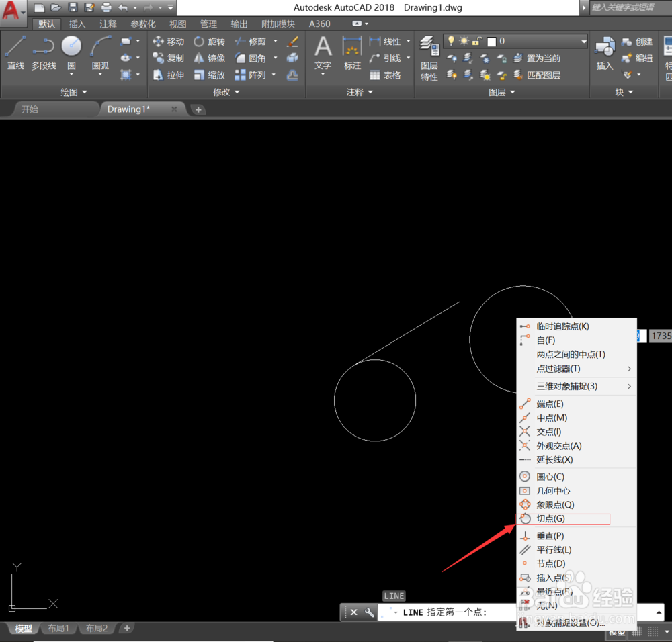Choose Perpendicular 垂直(P) from snap menu
Screen dimensions: 672x642
(x=577, y=536)
